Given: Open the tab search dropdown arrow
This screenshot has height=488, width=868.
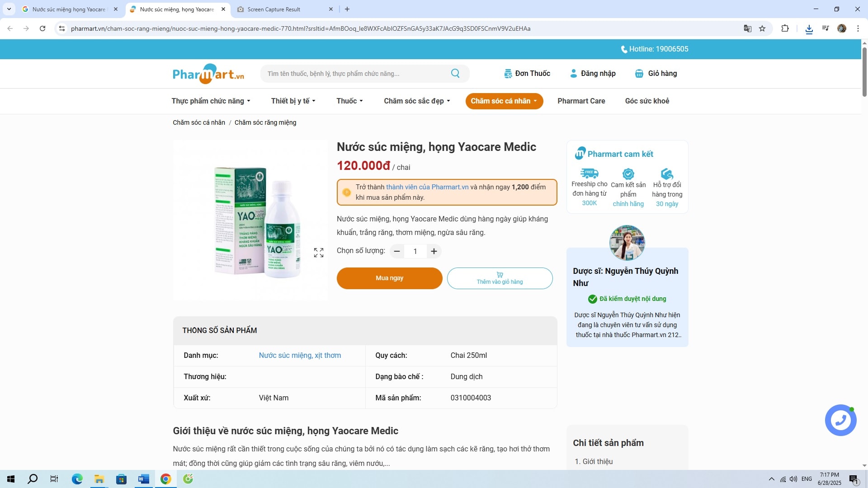Looking at the screenshot, I should 9,9.
